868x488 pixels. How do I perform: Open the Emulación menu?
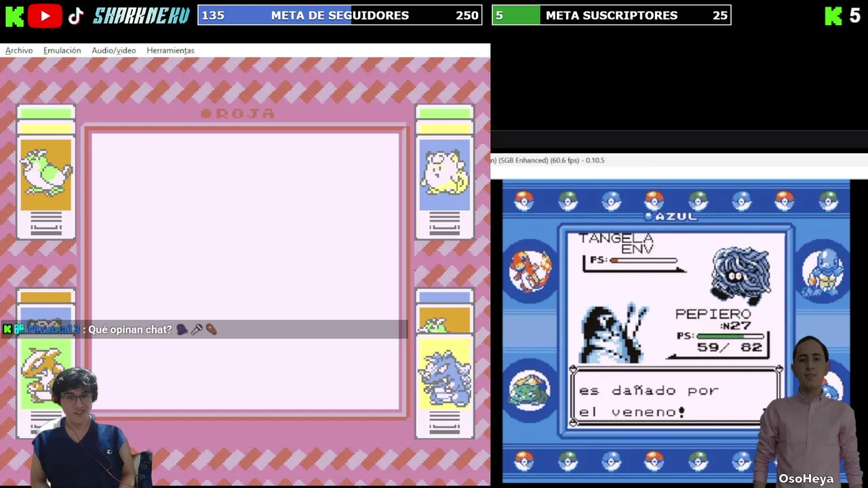pos(62,50)
